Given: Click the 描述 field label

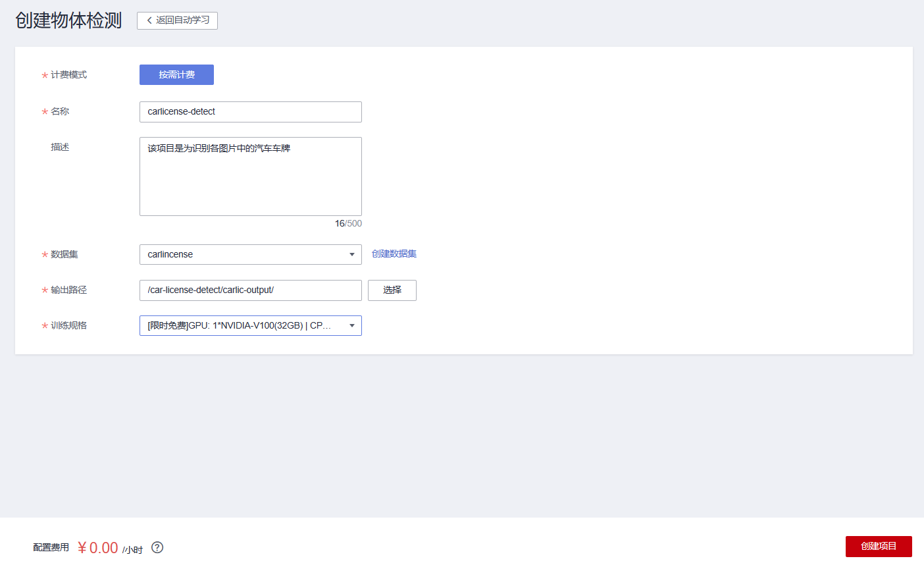Looking at the screenshot, I should click(x=60, y=148).
